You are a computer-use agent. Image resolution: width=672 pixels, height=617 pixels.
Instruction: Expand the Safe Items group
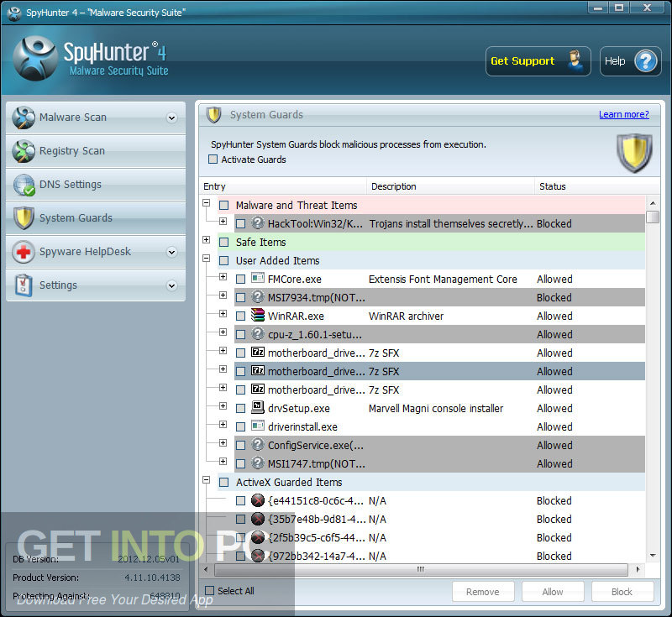coord(206,240)
